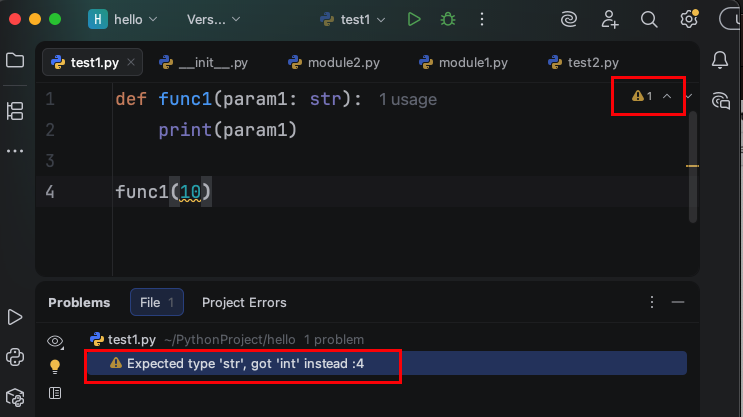Toggle the editor preview panel icon

[55, 393]
